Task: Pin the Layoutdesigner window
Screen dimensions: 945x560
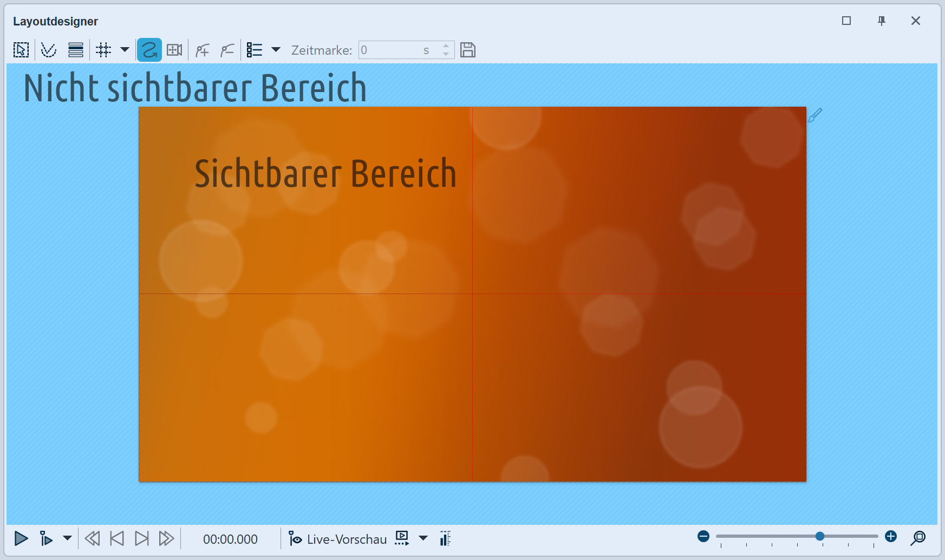Action: tap(881, 21)
